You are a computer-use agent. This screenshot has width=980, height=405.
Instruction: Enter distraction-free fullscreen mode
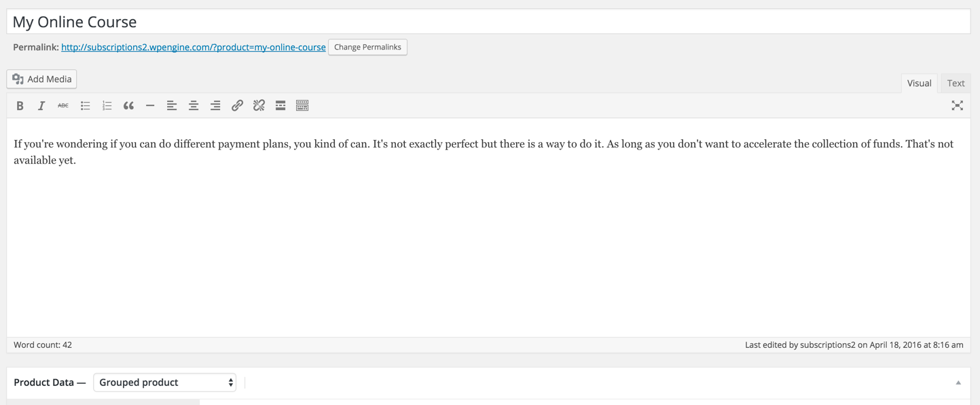click(957, 106)
